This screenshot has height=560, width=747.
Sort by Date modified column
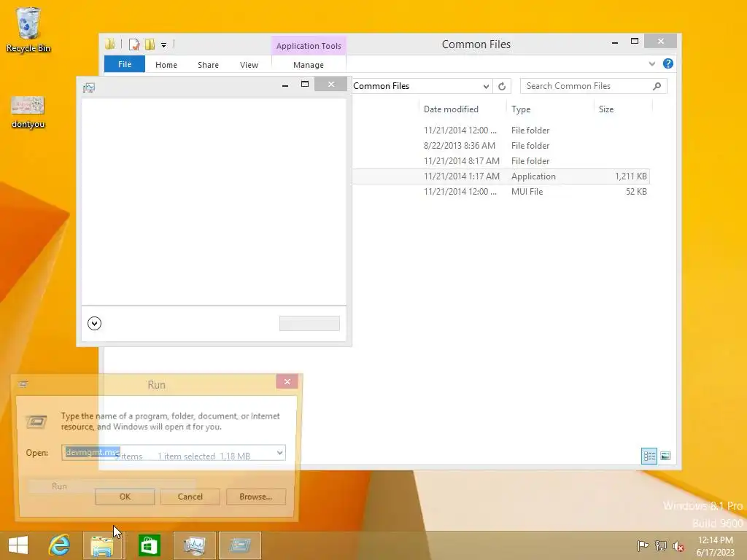451,109
